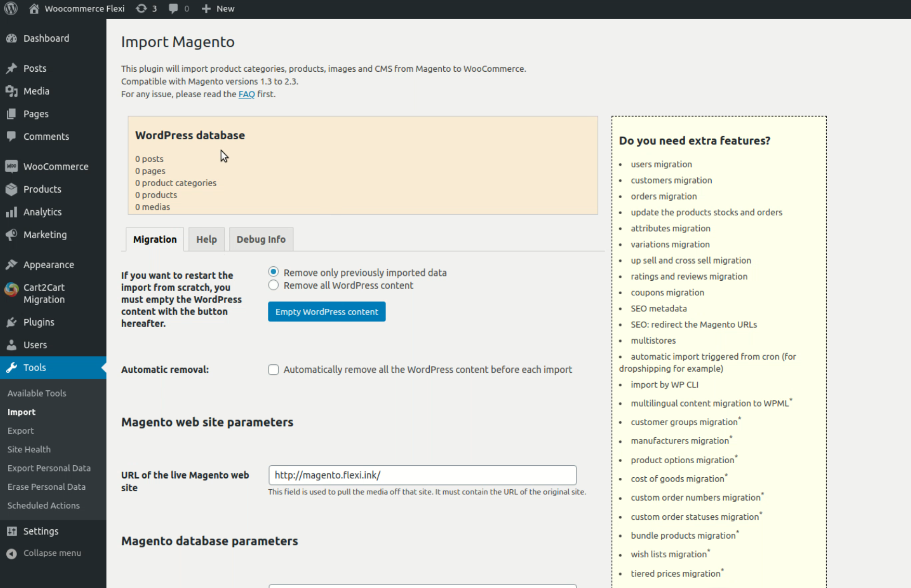This screenshot has height=588, width=911.
Task: Open Appearance menu label
Action: pyautogui.click(x=49, y=265)
